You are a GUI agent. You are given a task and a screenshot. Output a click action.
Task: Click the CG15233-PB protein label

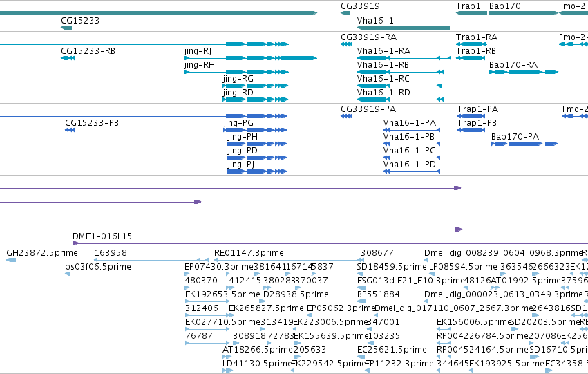(92, 123)
